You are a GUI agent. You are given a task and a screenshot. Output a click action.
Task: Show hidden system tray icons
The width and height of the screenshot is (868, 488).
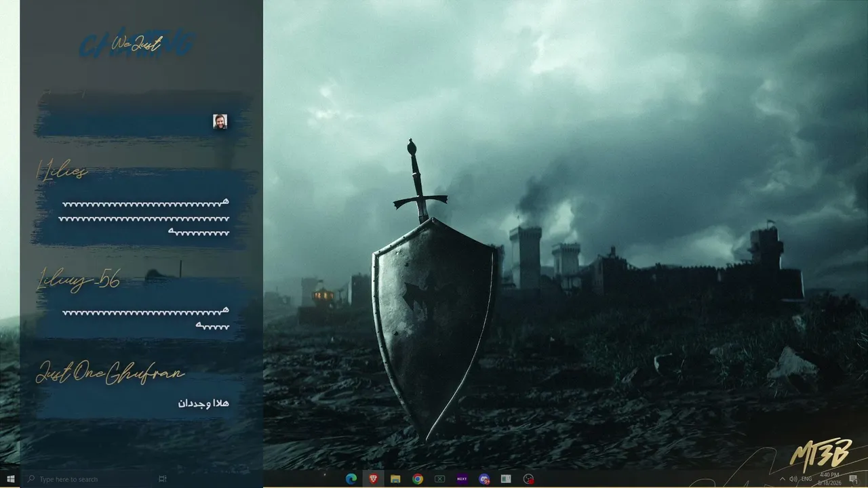782,479
